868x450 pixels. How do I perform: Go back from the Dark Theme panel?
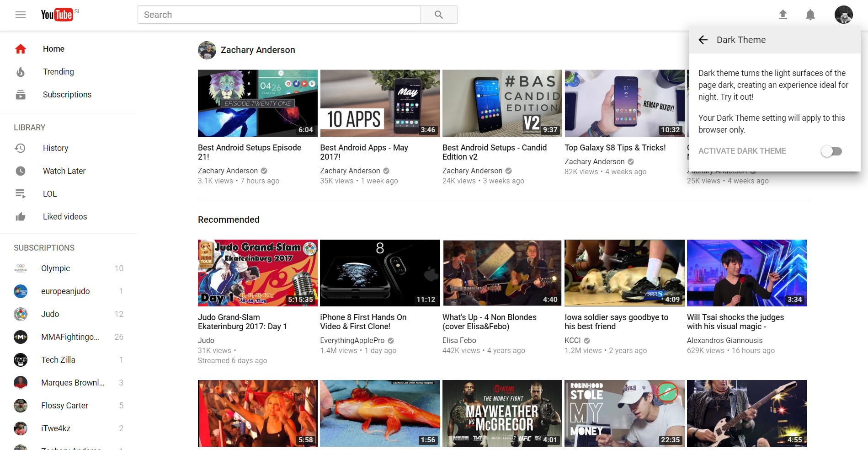703,40
